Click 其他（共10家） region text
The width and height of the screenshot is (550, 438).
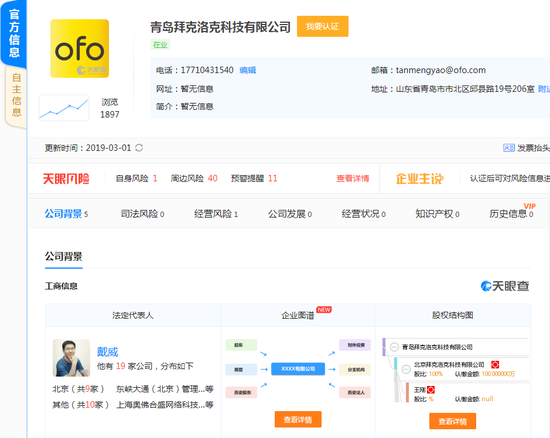(x=81, y=405)
